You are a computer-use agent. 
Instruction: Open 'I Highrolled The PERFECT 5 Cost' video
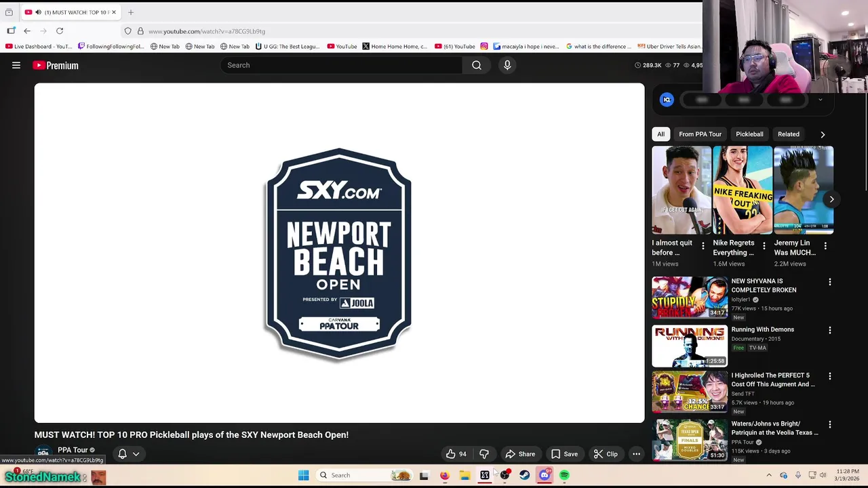(x=773, y=380)
